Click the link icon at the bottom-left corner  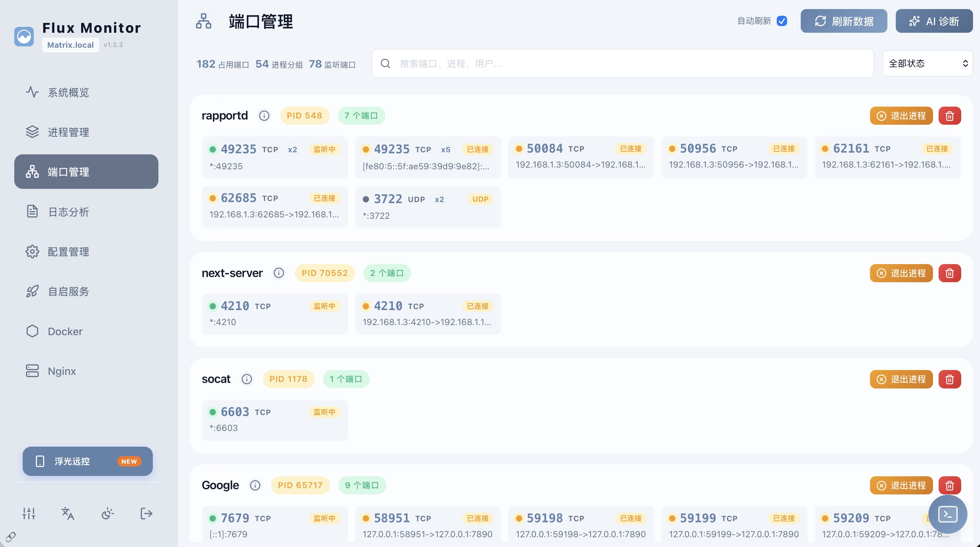point(11,537)
